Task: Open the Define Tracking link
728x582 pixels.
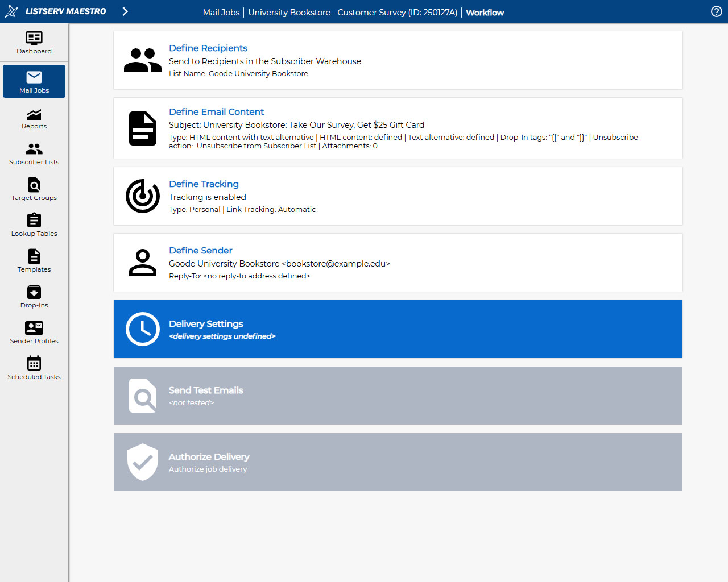Action: point(204,184)
